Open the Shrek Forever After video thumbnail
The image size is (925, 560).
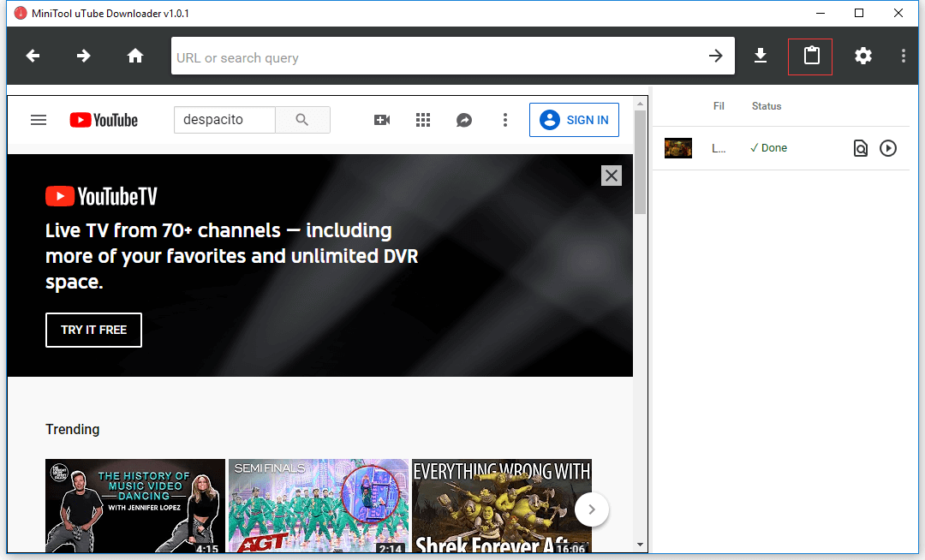pos(502,506)
